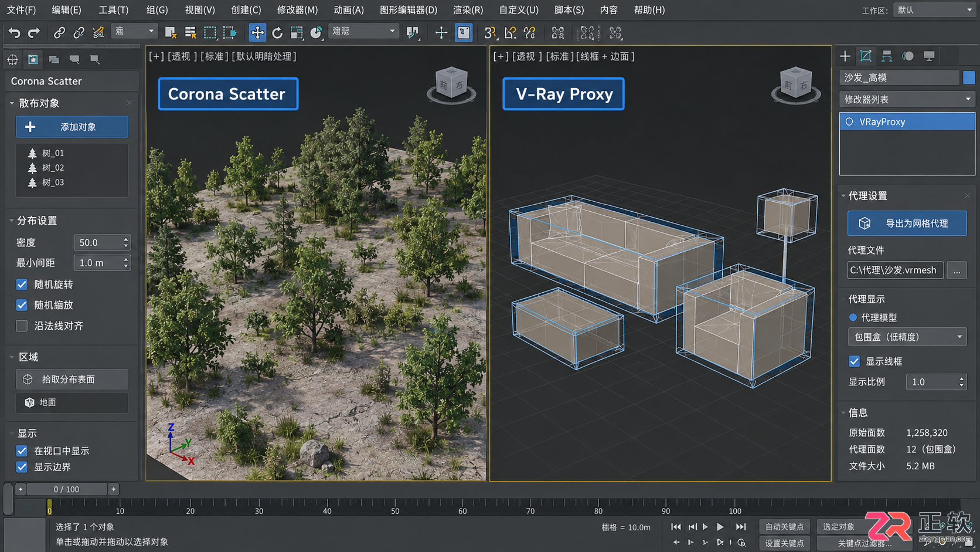
Task: Click the ViewCube in the V-Ray Proxy viewport
Action: click(796, 86)
